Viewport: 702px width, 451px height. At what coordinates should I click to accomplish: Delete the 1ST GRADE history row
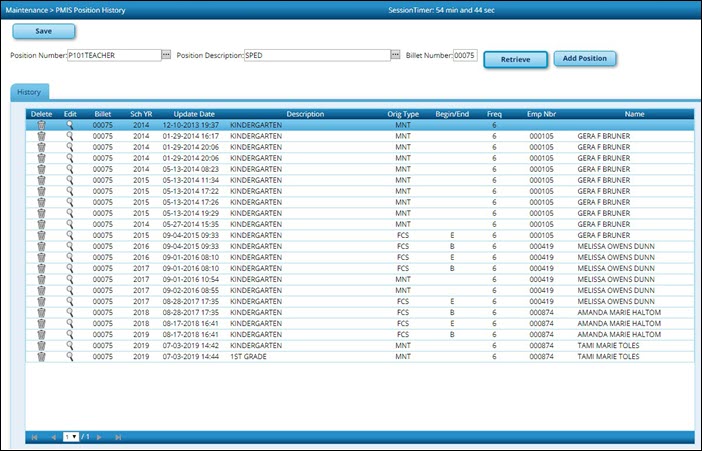pos(41,356)
